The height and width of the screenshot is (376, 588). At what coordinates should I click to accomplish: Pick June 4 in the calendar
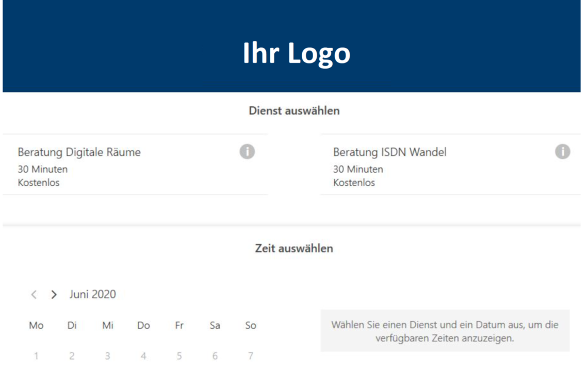click(x=143, y=356)
